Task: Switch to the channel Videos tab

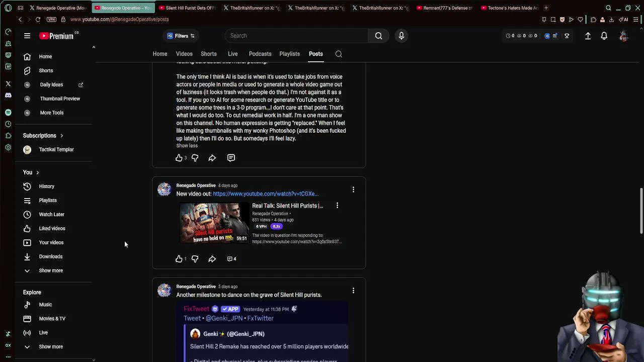Action: (184, 54)
